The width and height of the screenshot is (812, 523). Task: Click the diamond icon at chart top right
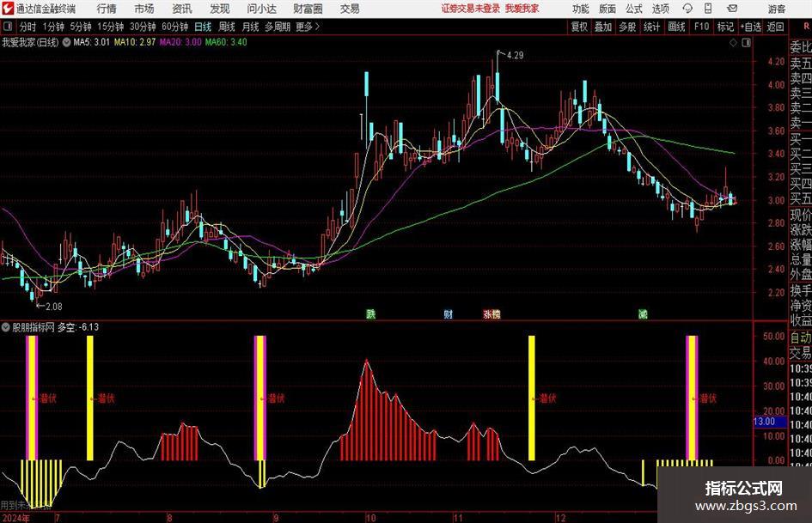tap(733, 42)
